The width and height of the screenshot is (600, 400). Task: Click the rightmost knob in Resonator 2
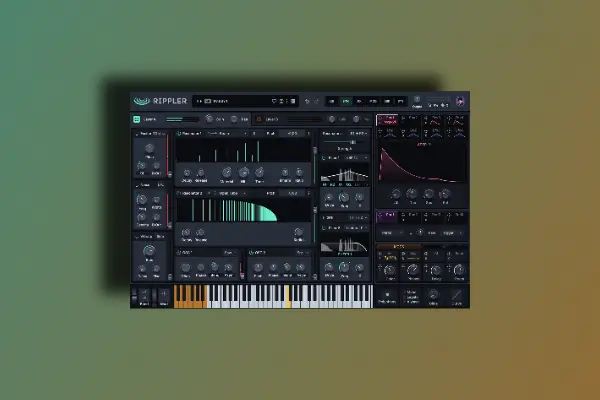(298, 232)
